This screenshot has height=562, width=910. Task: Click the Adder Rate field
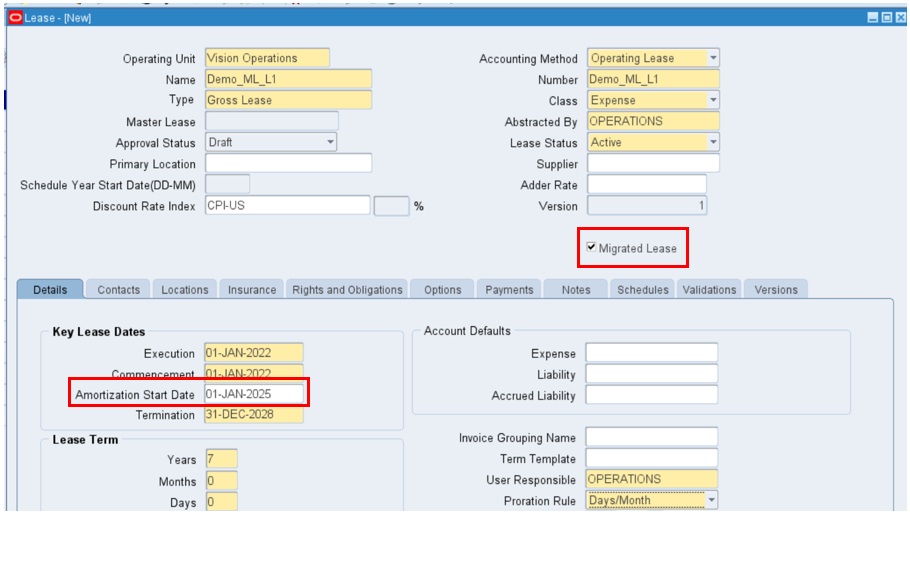pyautogui.click(x=647, y=184)
